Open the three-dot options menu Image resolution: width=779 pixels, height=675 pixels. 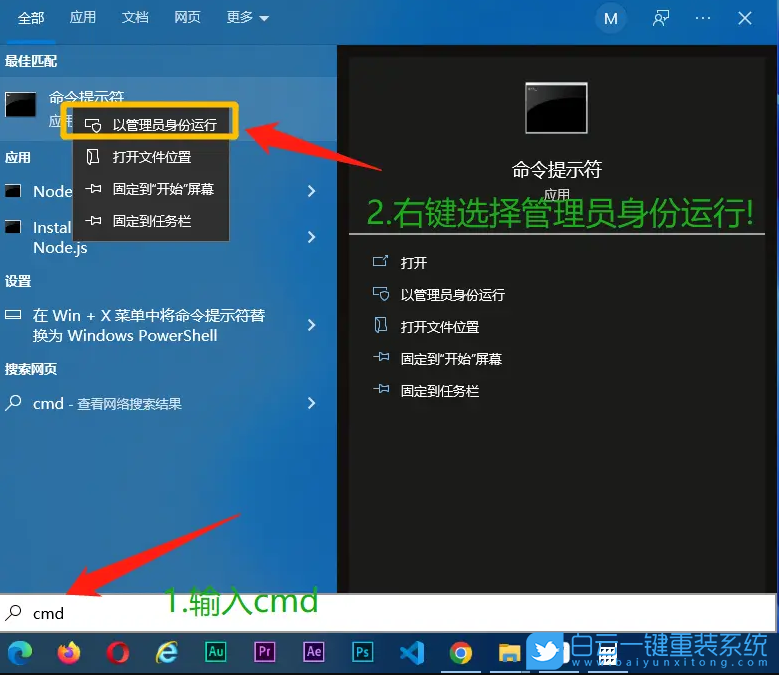coord(702,18)
